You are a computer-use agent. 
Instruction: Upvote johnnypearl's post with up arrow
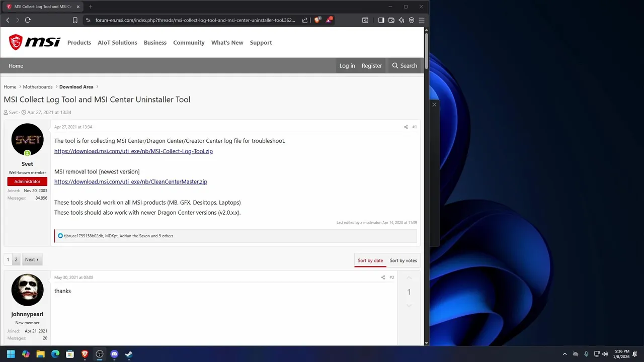coord(409,278)
